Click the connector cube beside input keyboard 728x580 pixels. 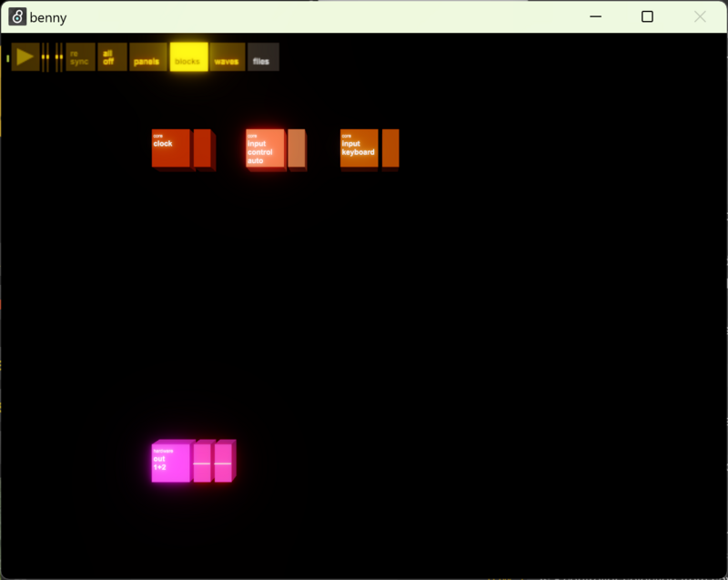(x=390, y=148)
